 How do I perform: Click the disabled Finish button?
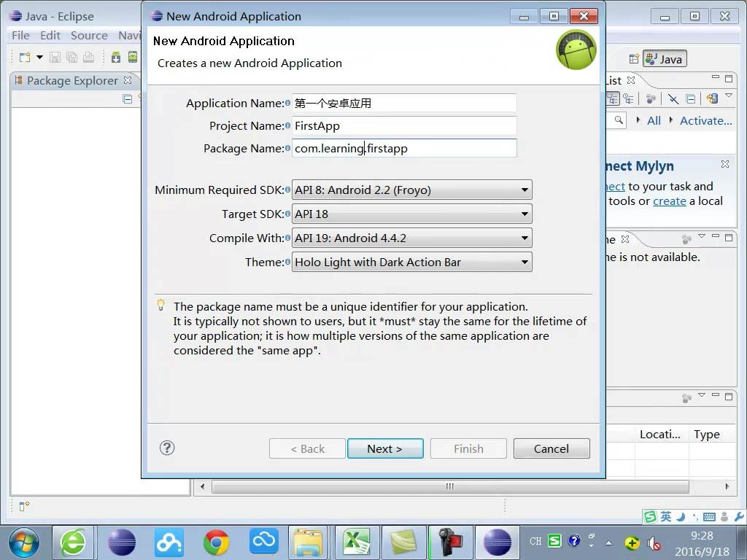(x=468, y=448)
